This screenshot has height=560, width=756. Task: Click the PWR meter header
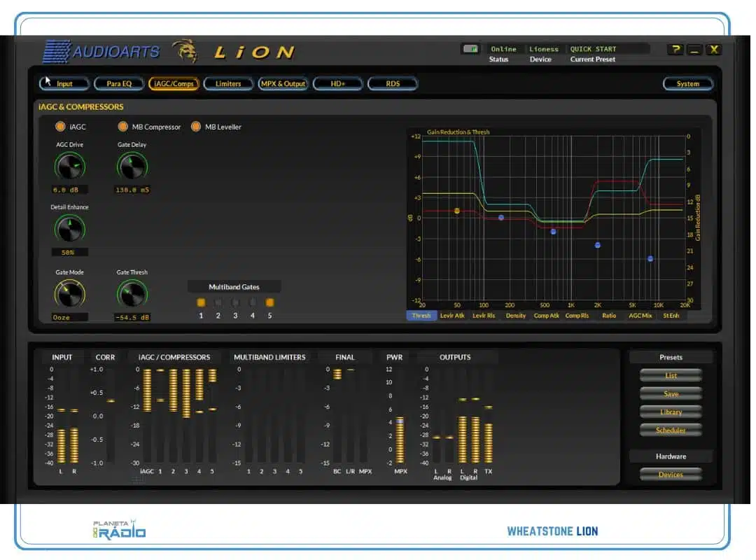pos(394,358)
